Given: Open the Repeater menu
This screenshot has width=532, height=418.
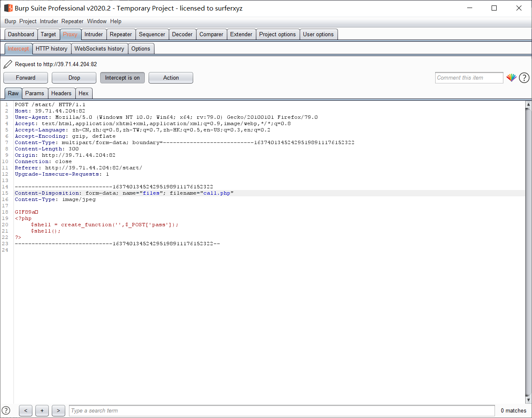Looking at the screenshot, I should [x=72, y=21].
